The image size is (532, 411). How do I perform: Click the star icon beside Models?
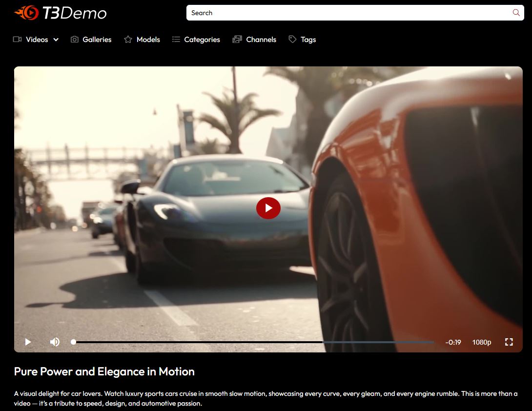click(x=128, y=40)
